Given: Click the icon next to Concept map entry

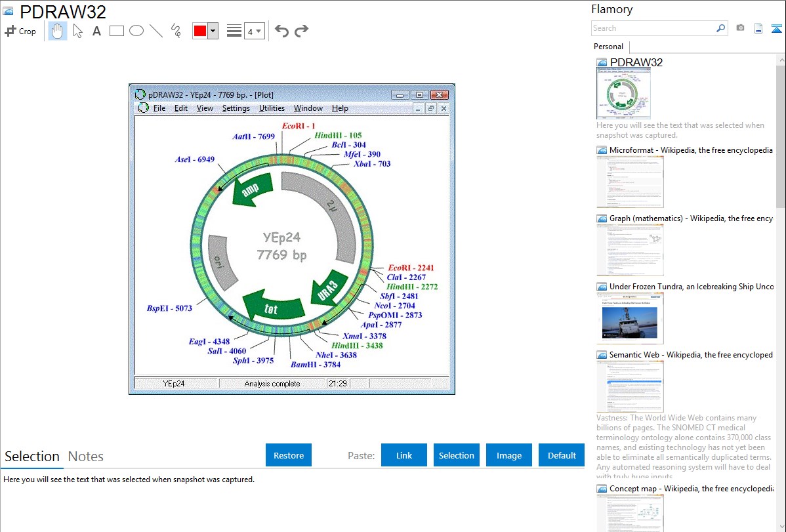Looking at the screenshot, I should pos(602,489).
